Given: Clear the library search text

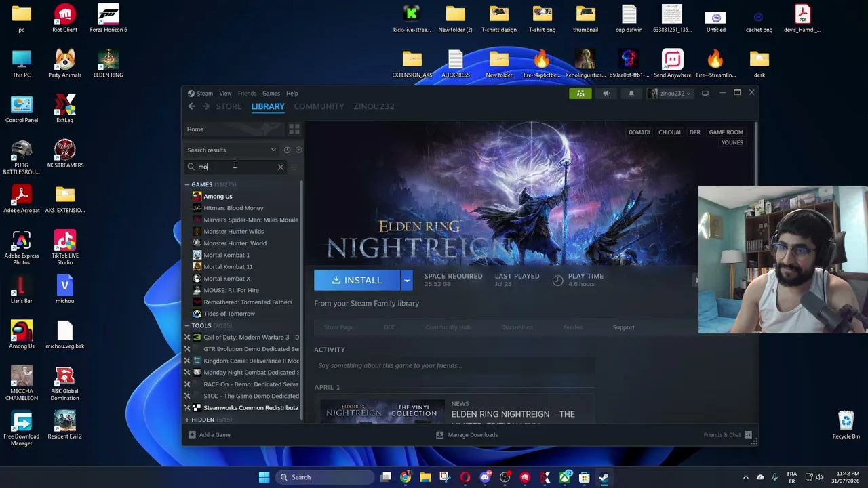Looking at the screenshot, I should coord(280,167).
